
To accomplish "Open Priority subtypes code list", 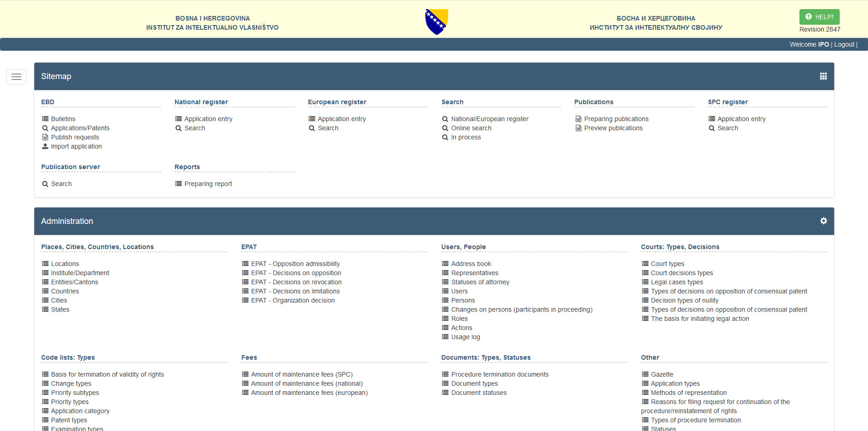I will pos(75,393).
